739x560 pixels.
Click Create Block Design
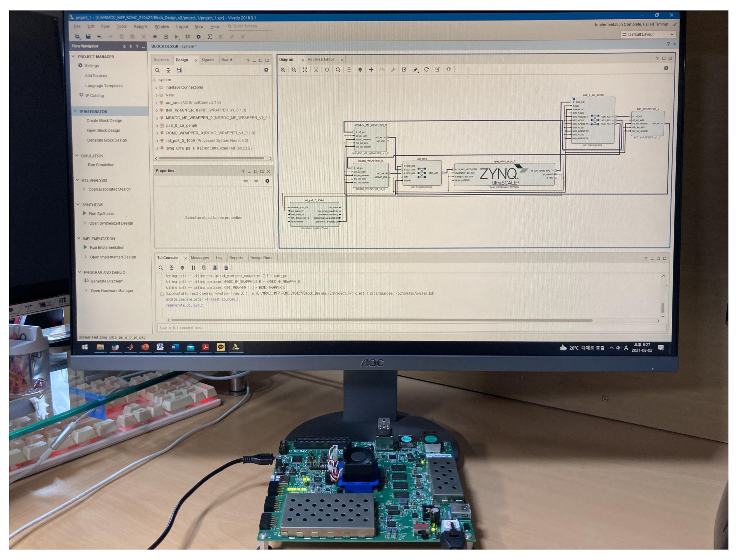pyautogui.click(x=104, y=121)
